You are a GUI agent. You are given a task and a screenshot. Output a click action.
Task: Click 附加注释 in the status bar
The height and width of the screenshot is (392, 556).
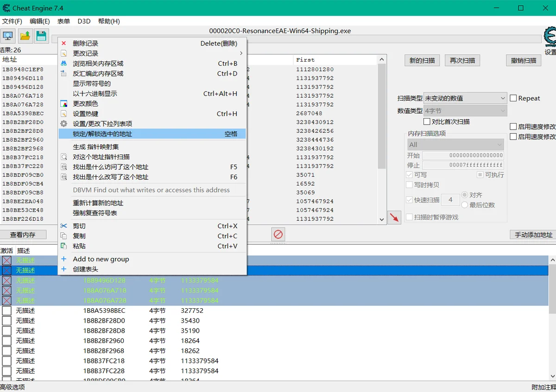543,387
